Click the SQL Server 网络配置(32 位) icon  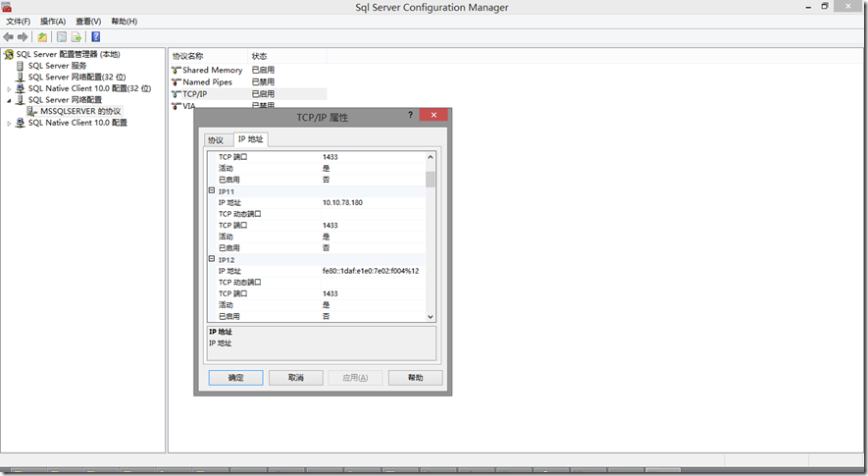point(21,77)
